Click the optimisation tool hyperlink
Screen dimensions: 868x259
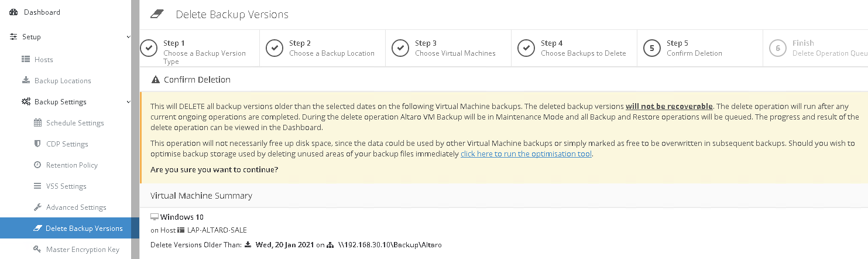(x=526, y=154)
